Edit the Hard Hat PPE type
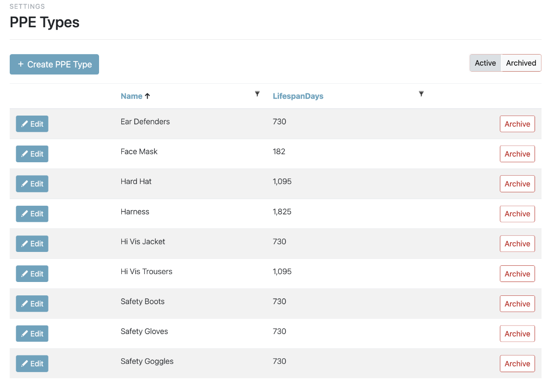Image resolution: width=548 pixels, height=392 pixels. click(x=32, y=184)
